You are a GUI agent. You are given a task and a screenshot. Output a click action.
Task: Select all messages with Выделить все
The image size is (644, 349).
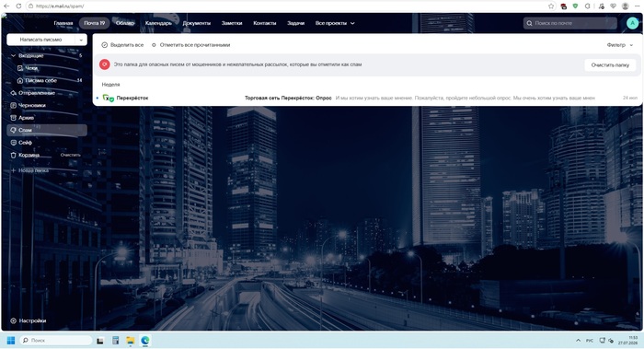click(x=122, y=45)
